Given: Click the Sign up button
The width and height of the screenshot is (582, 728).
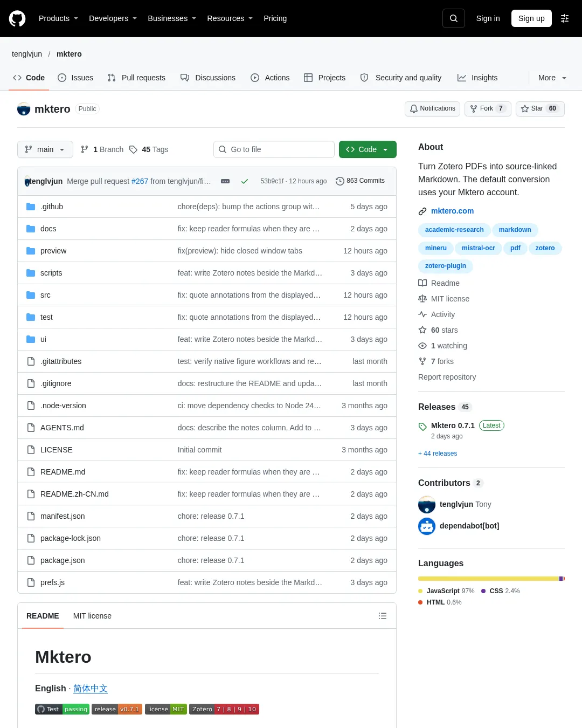Looking at the screenshot, I should 531,18.
